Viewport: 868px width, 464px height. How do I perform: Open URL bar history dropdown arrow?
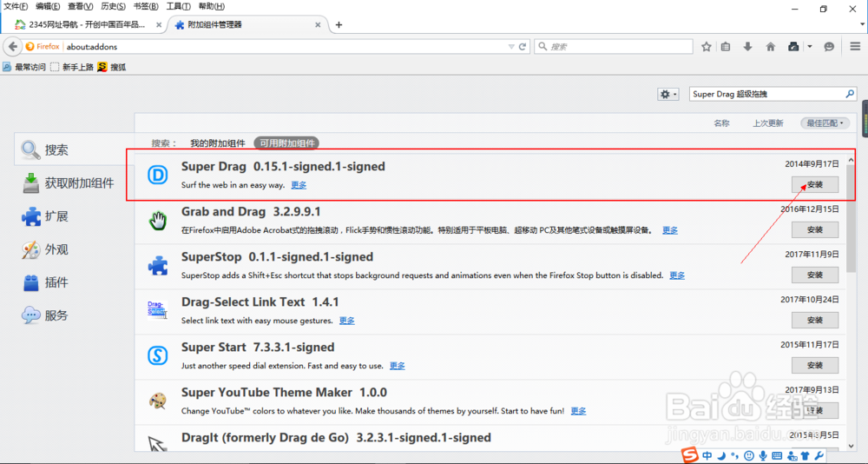[511, 47]
